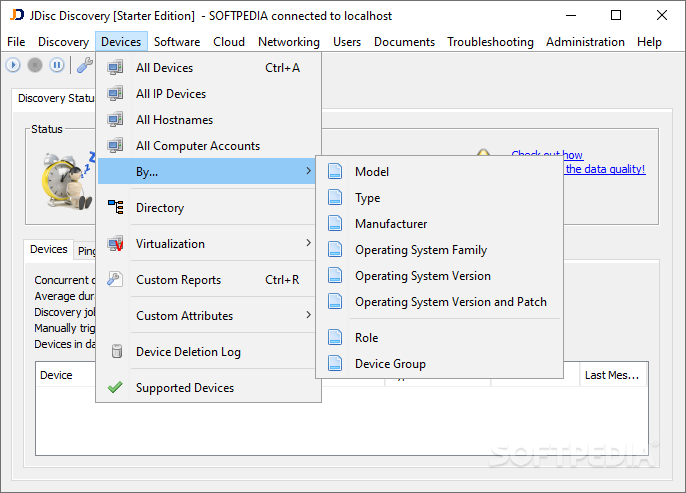The width and height of the screenshot is (686, 493).
Task: Switch to the Devices tab
Action: point(49,249)
